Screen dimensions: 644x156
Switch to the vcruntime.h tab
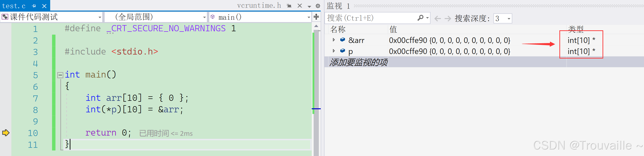coord(259,5)
